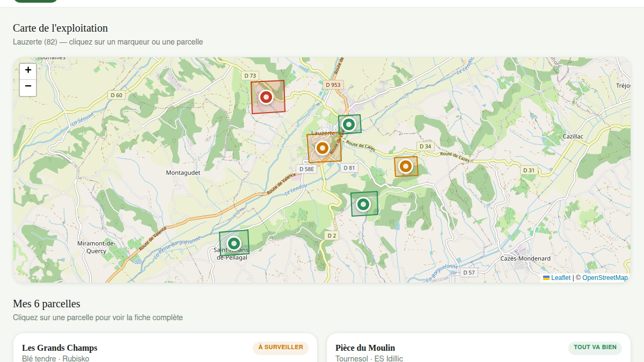Click the D 2 road sign
The height and width of the screenshot is (362, 644).
click(332, 235)
